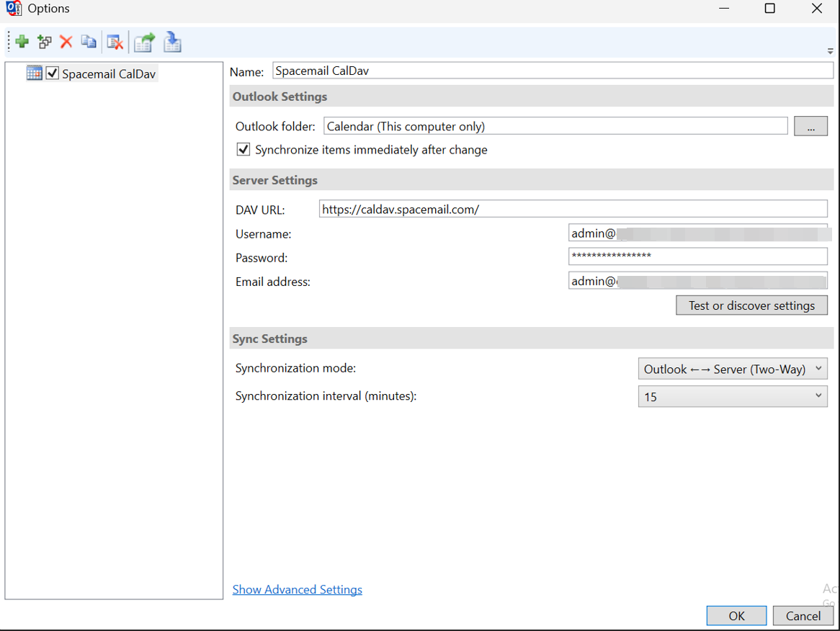Uncheck the Spacemail CalDav profile checkbox
Viewport: 840px width, 631px height.
tap(52, 73)
